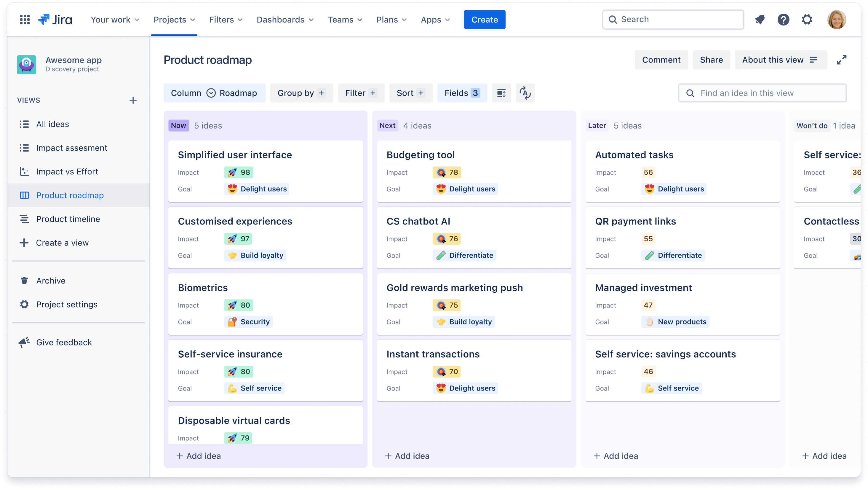Click the help question mark icon
Screen dimensions: 868x489
point(783,20)
